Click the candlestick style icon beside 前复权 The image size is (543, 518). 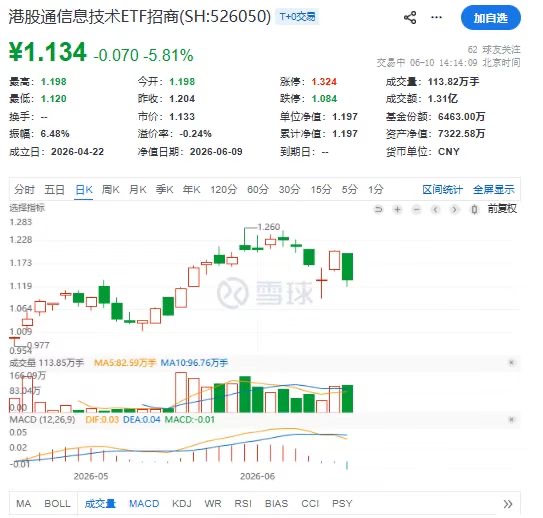474,209
